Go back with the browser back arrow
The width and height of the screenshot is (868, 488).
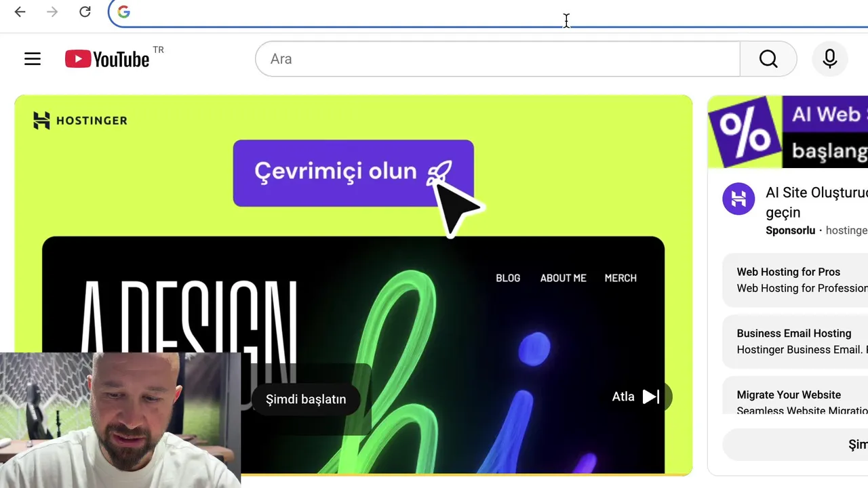tap(20, 12)
